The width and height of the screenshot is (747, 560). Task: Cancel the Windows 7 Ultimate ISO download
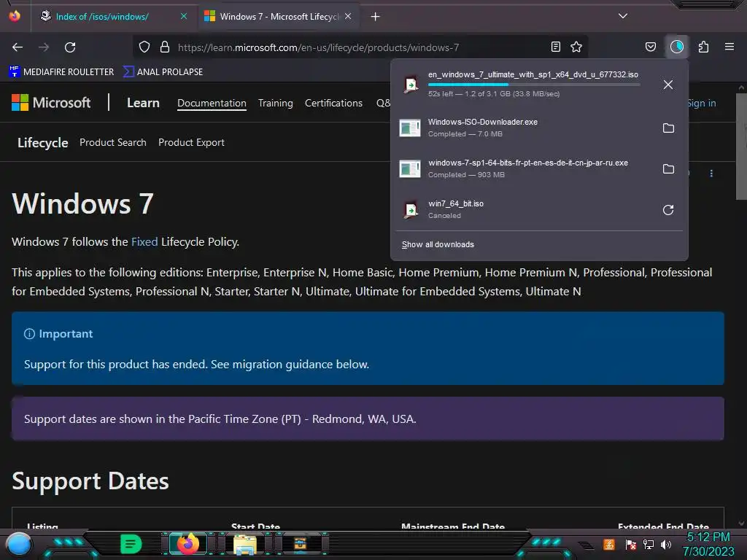pyautogui.click(x=668, y=85)
